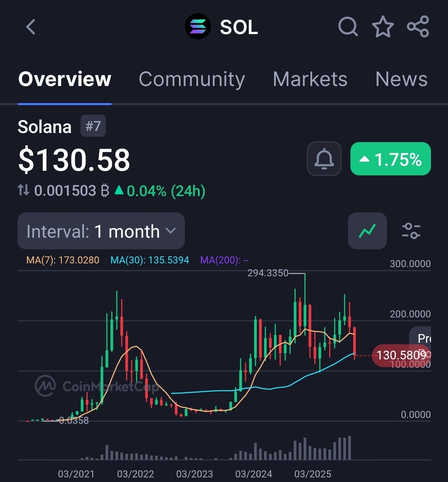Tap the SOL ticker title
This screenshot has width=448, height=482.
point(239,27)
